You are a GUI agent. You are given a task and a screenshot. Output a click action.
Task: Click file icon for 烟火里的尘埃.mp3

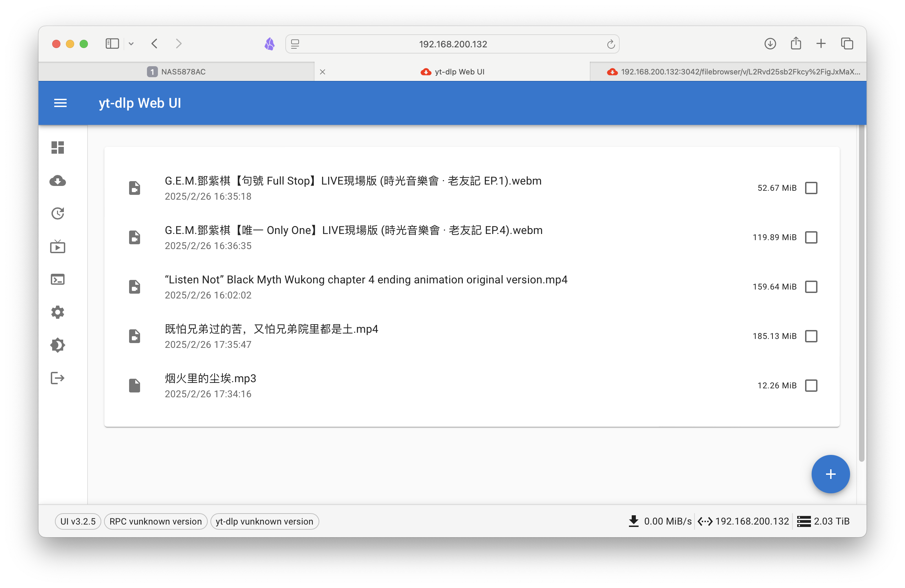(135, 386)
